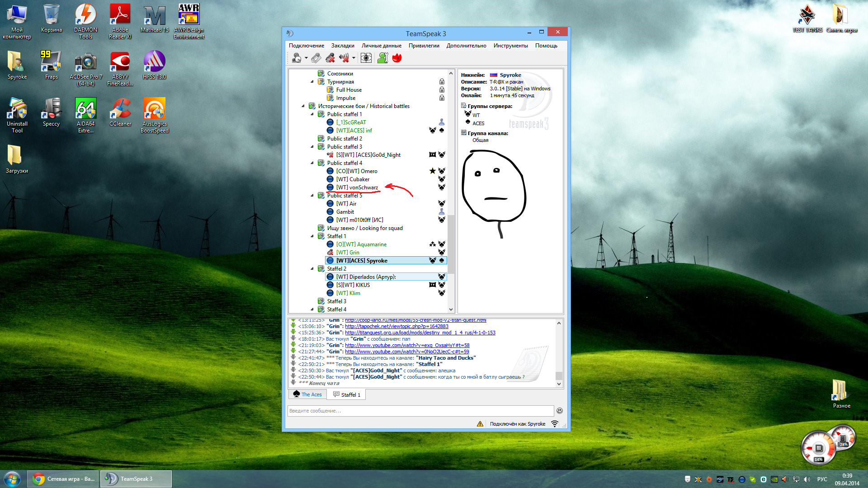
Task: Open away status dropdown arrow
Action: point(306,58)
